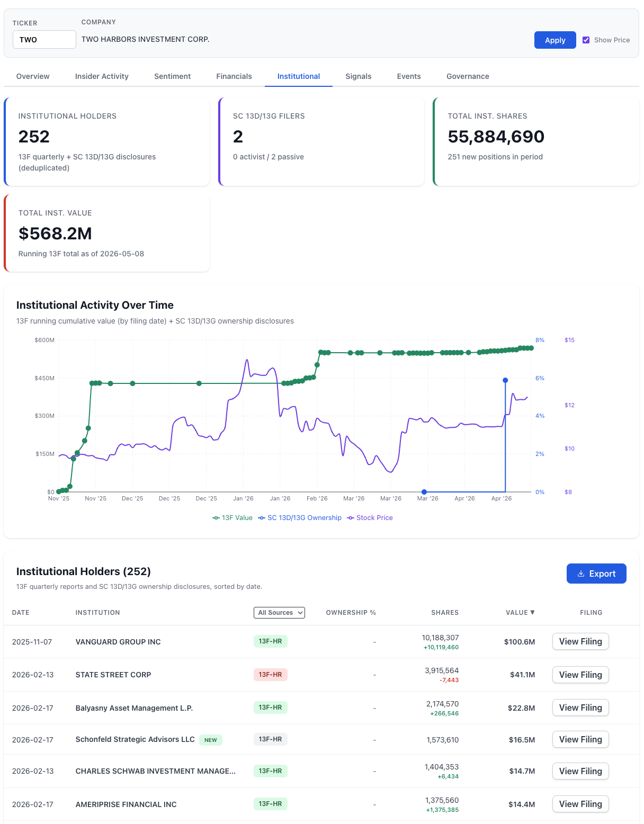
Task: Open the All Sources dropdown filter
Action: click(279, 613)
